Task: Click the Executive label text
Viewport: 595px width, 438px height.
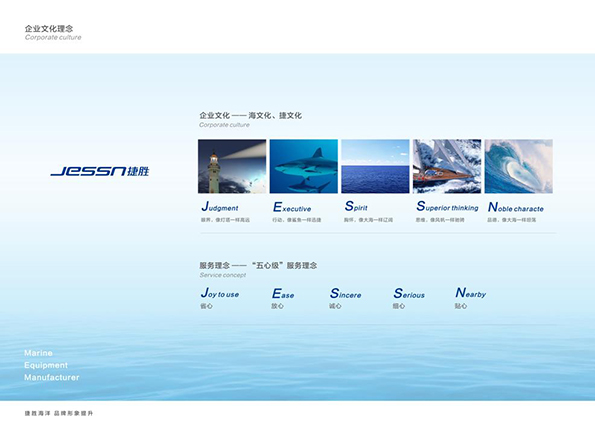Action: click(x=292, y=207)
